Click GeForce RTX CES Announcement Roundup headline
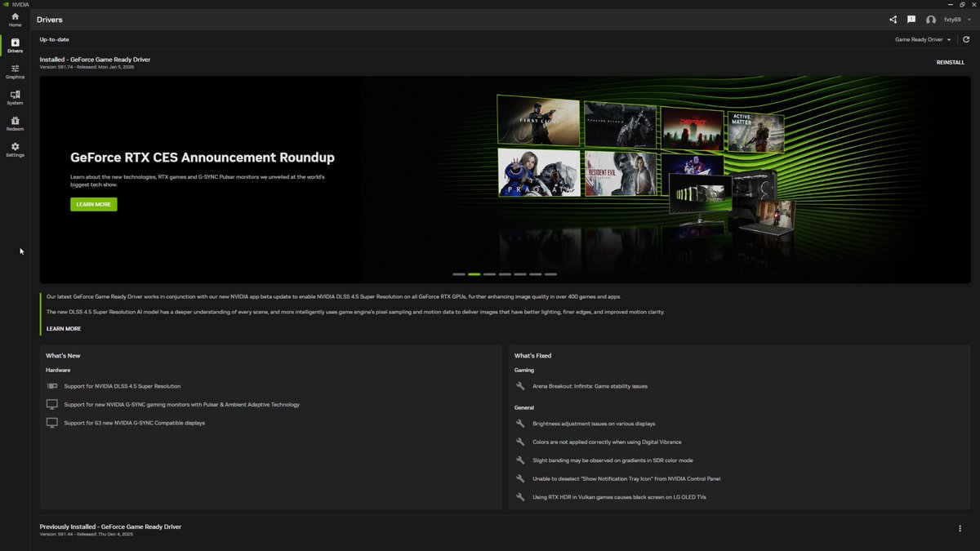 [203, 158]
